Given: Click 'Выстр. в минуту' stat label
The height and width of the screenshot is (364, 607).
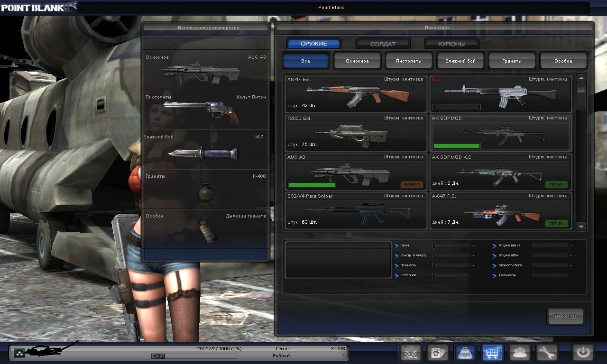Looking at the screenshot, I should click(x=414, y=255).
